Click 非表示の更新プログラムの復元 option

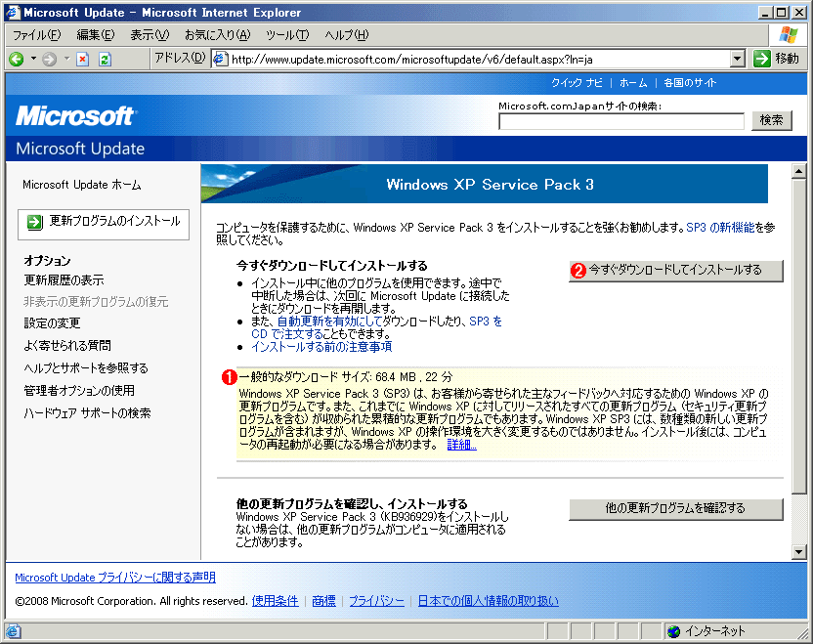click(x=96, y=302)
